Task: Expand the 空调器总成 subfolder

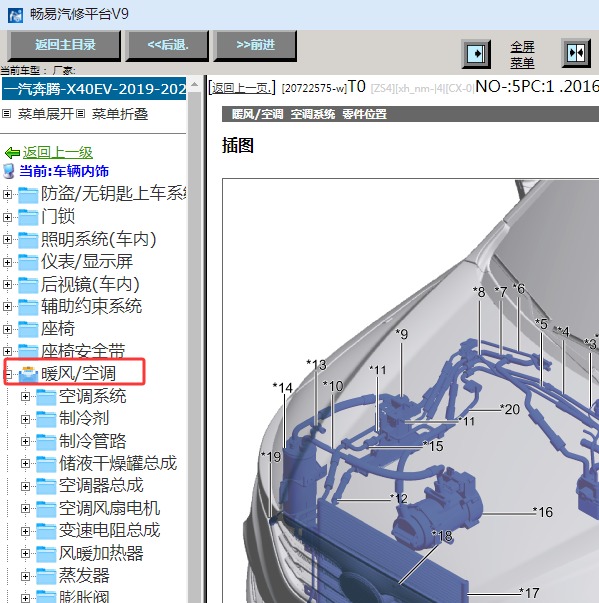Action: coord(25,486)
